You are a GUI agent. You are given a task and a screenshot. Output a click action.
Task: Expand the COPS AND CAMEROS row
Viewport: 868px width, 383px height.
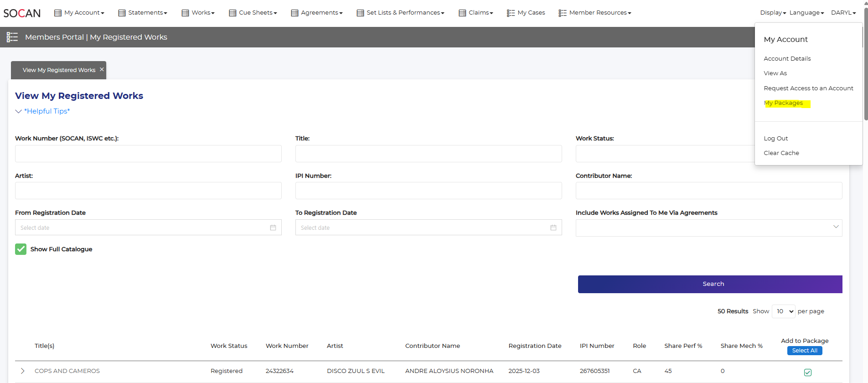(x=23, y=371)
